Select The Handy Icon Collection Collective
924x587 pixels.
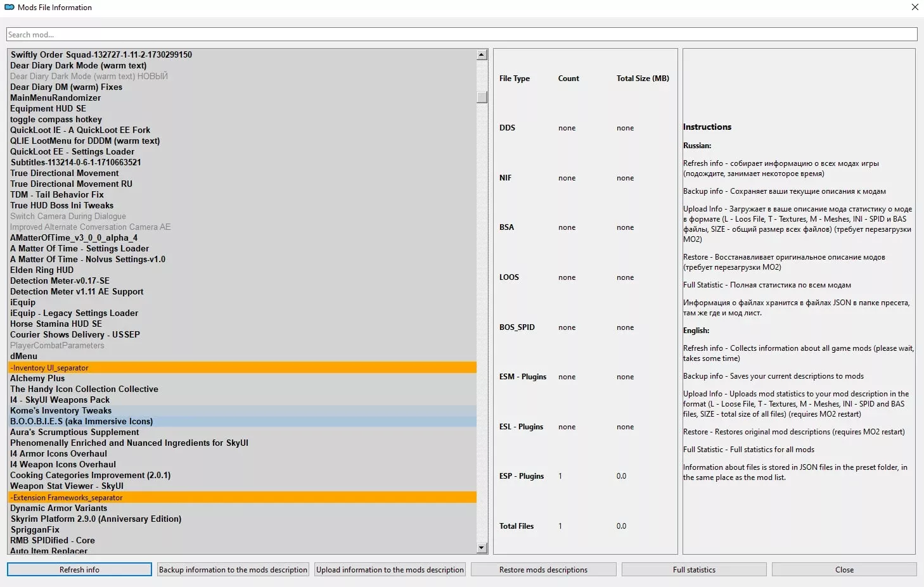[84, 389]
